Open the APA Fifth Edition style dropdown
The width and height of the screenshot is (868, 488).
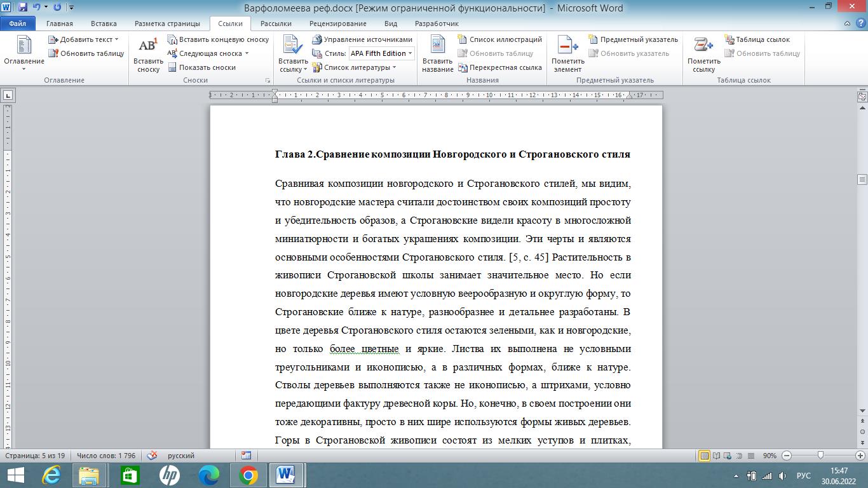point(410,53)
